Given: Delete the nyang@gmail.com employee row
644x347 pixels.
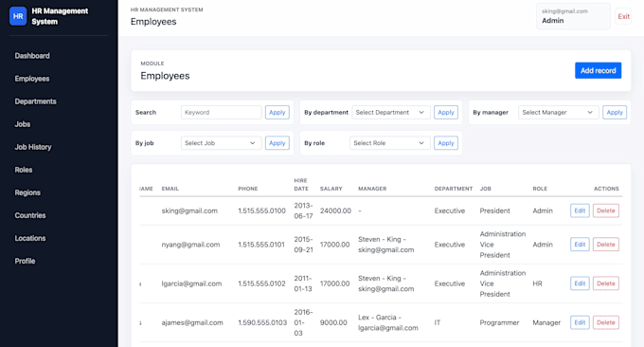Looking at the screenshot, I should 606,245.
